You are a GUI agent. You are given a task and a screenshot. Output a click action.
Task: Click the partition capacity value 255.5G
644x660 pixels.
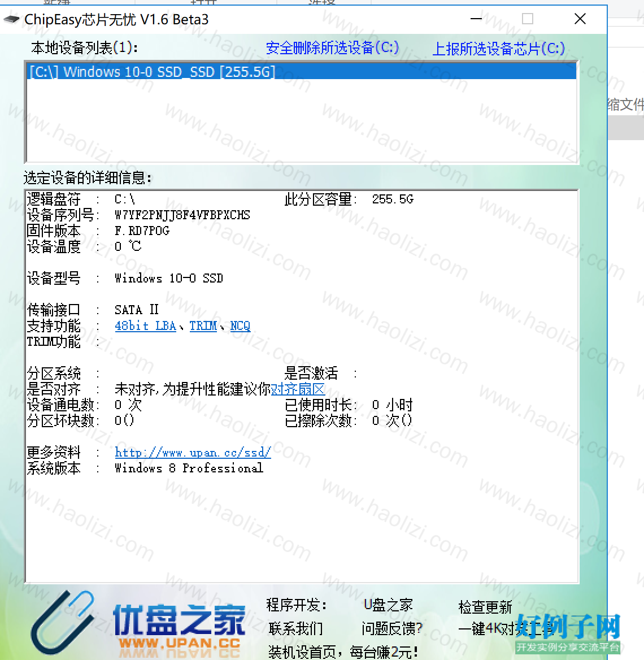[393, 199]
